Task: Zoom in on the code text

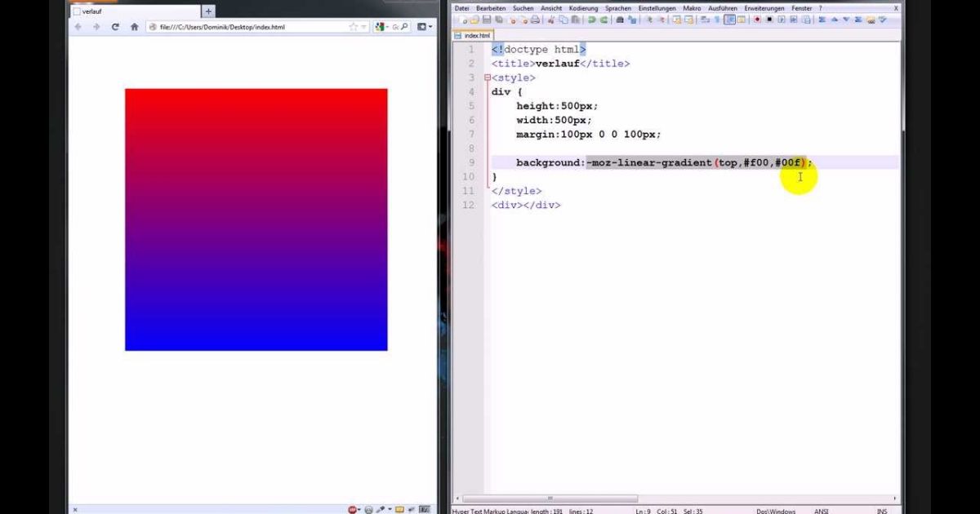Action: pos(649,19)
